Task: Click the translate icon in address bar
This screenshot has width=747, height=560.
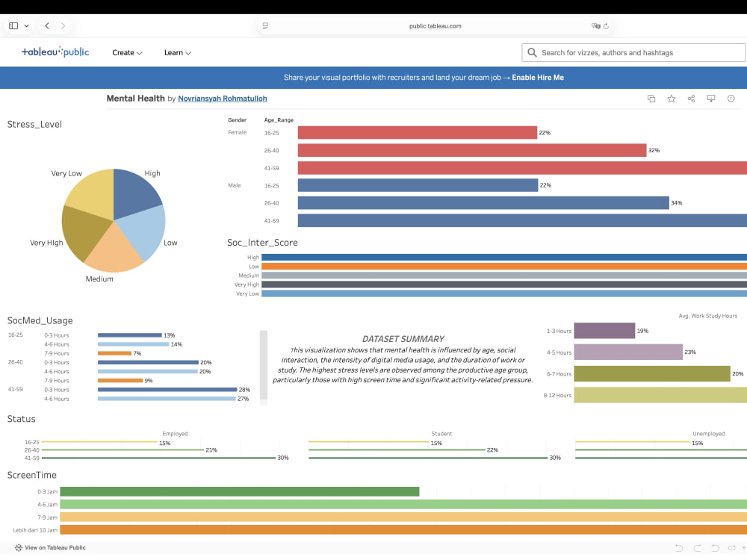Action: 595,26
